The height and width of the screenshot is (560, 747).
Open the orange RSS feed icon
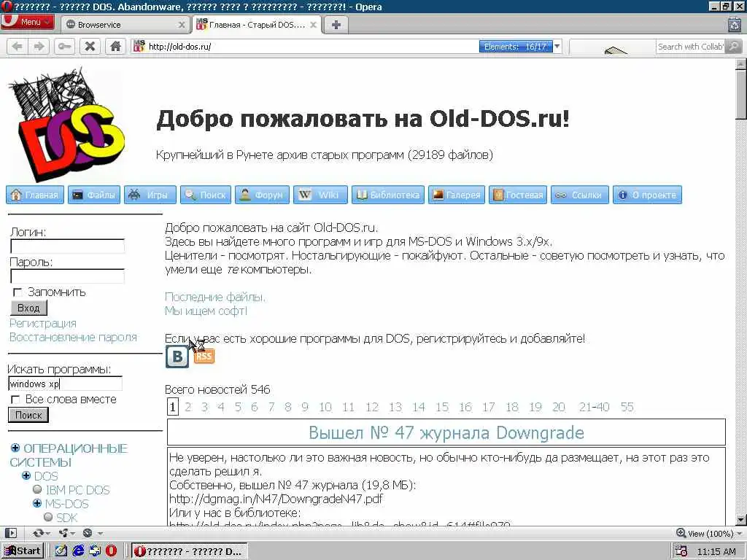204,356
